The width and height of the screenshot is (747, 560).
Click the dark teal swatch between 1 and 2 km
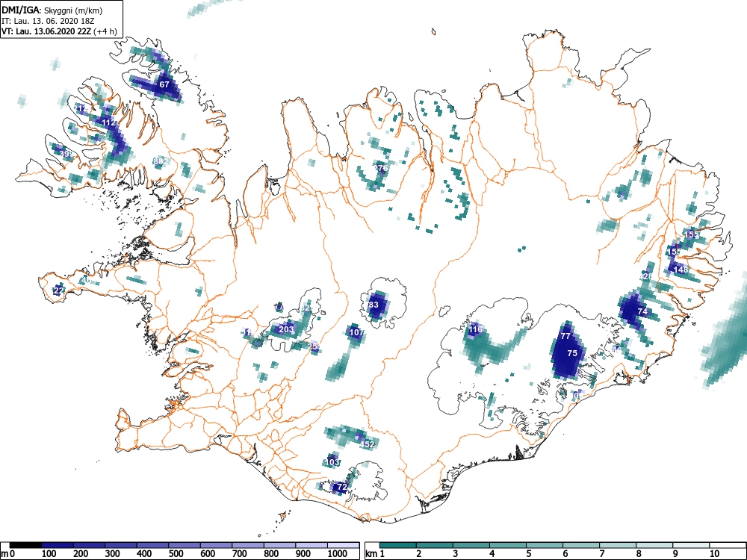tap(398, 545)
